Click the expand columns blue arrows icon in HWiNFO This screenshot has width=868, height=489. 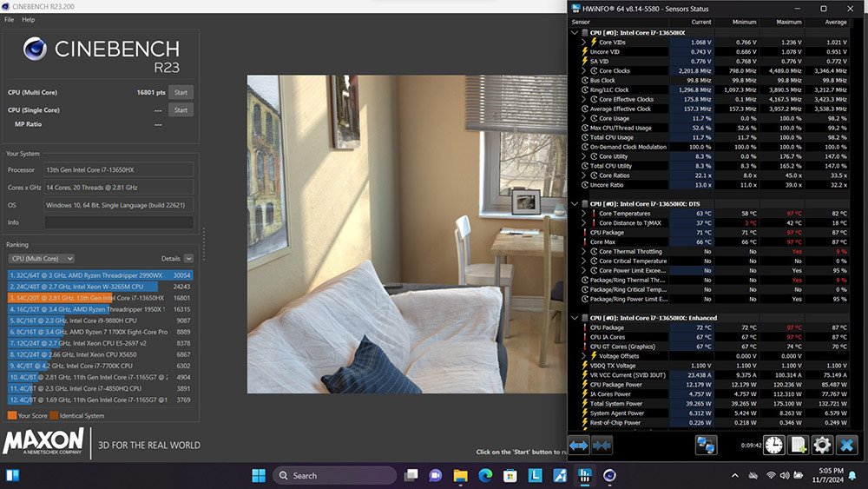[x=578, y=446]
